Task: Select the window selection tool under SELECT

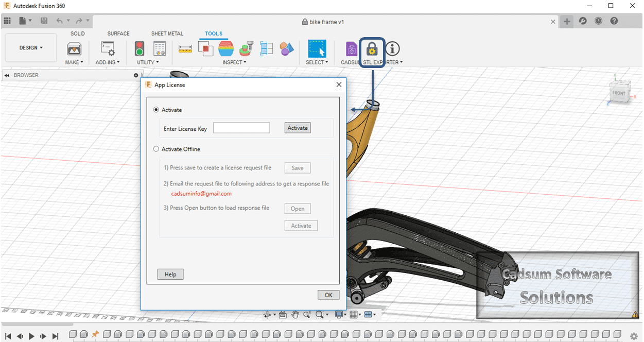Action: (318, 49)
